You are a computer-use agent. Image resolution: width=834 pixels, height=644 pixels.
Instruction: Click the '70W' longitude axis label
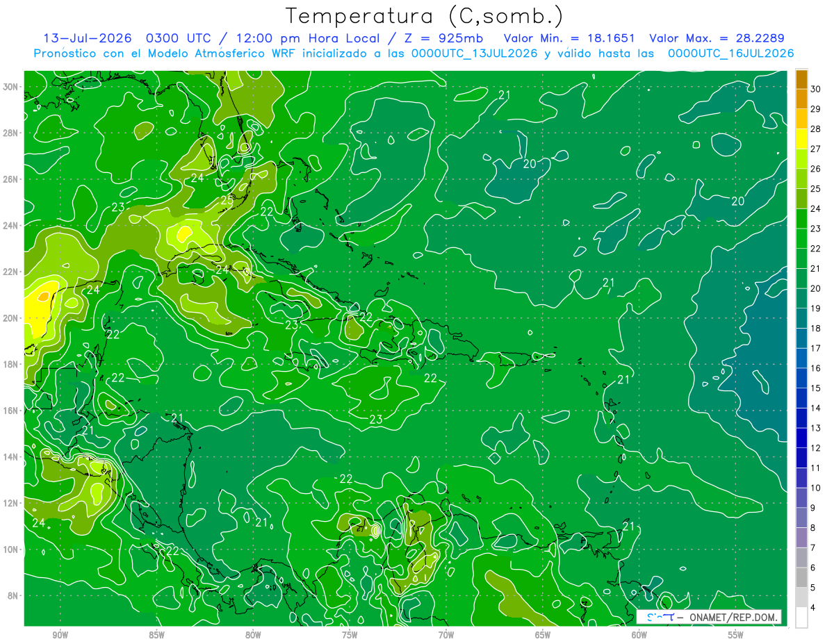446,636
